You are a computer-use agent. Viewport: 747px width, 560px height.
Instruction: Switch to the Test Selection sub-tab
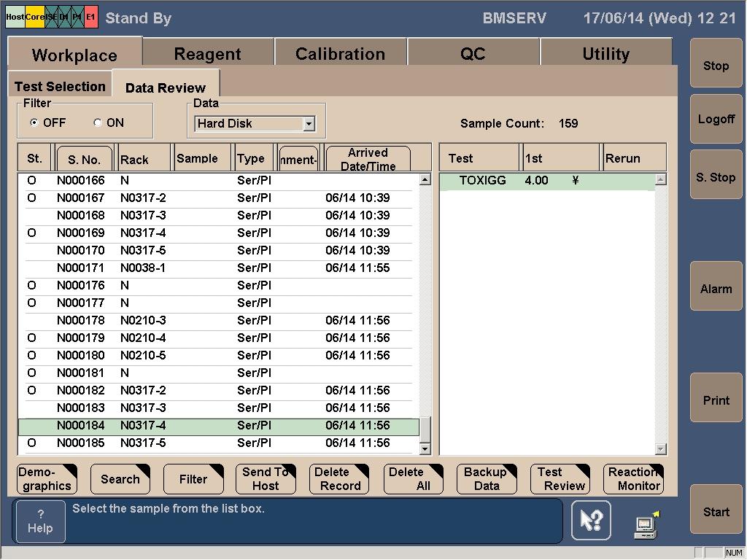[60, 86]
